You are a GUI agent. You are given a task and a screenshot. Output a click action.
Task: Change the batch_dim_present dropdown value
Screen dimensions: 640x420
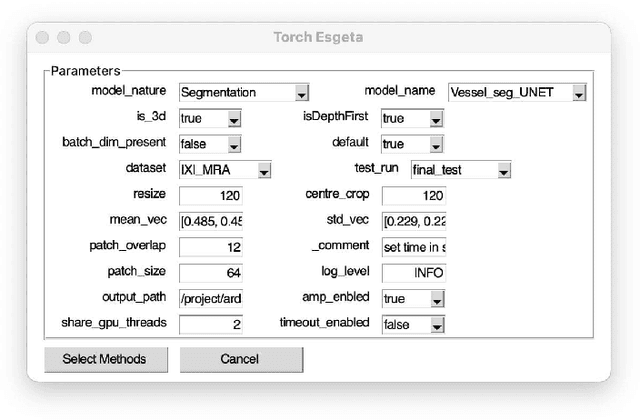(210, 145)
